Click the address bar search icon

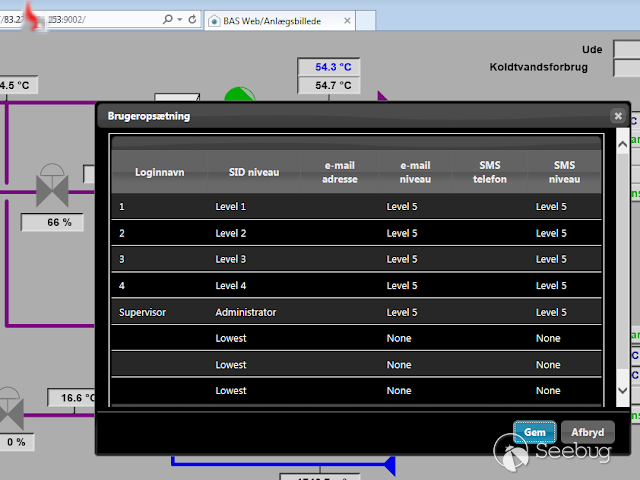click(167, 19)
